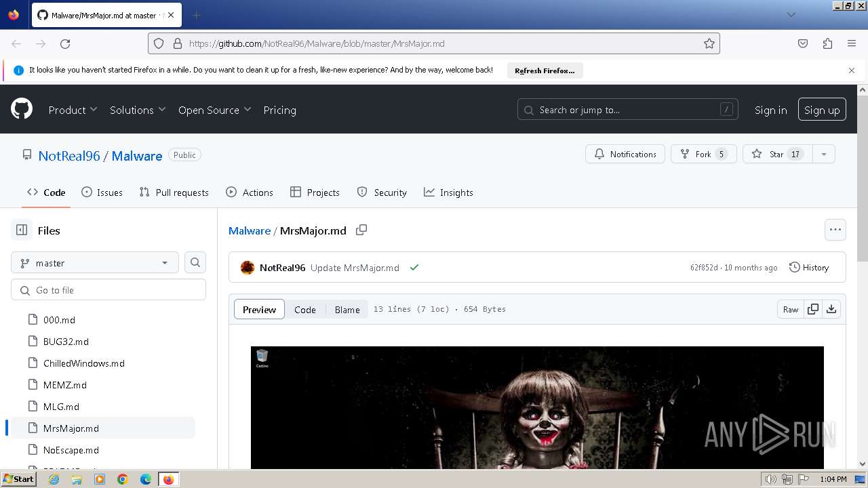Open the Star lists dropdown arrow
868x488 pixels.
point(824,155)
